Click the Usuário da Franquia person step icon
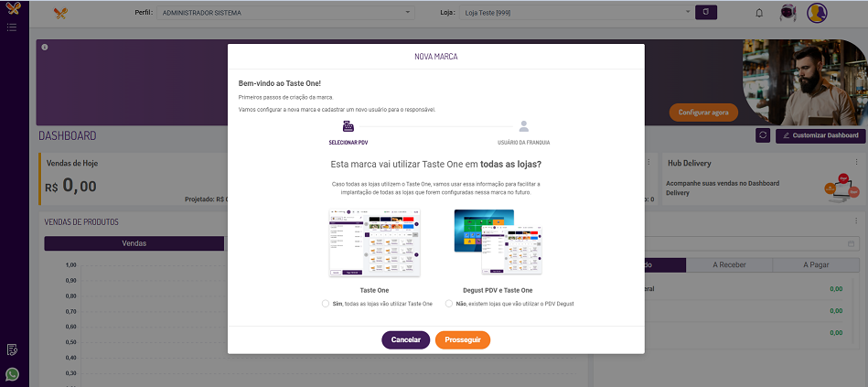Screen dimensions: 868x387 (524, 126)
